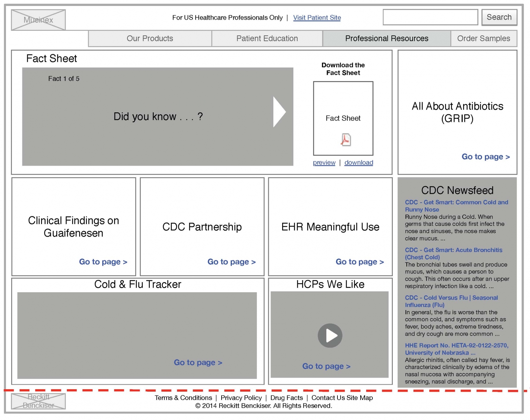
Task: Click the '© 2014 Reckitt Benckiser' copyright text
Action: coord(264,406)
